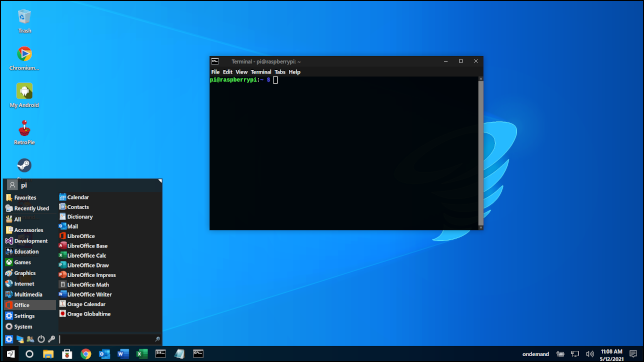
Task: Select the Development category
Action: [x=30, y=241]
